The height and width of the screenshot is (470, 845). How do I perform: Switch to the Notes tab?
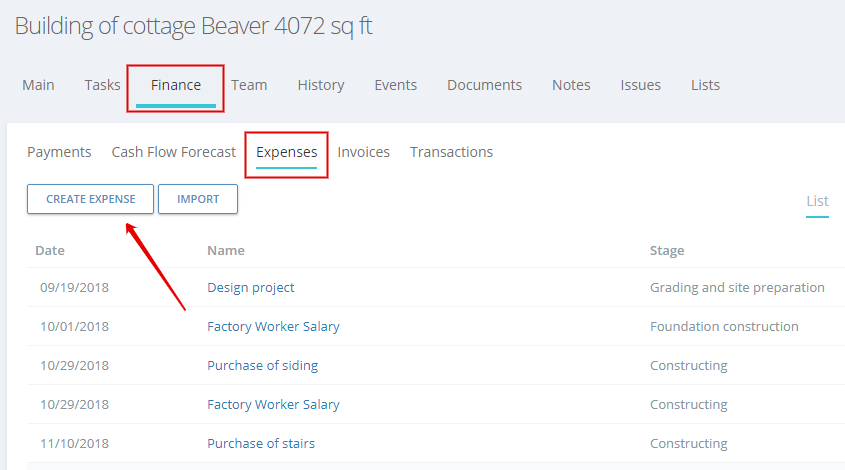pos(571,85)
